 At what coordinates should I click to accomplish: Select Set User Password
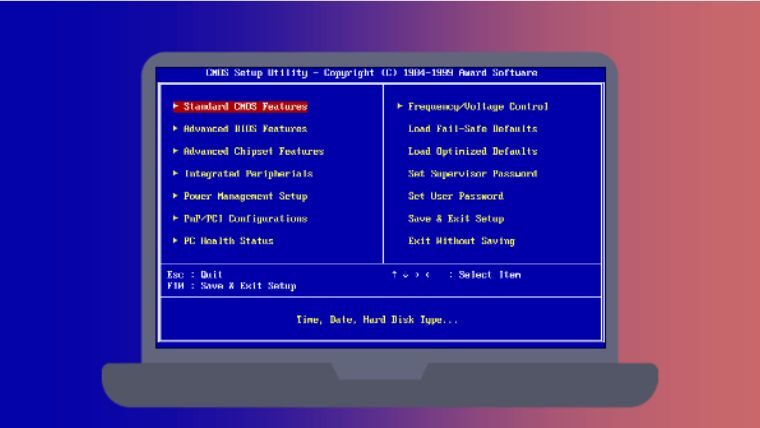pyautogui.click(x=455, y=196)
